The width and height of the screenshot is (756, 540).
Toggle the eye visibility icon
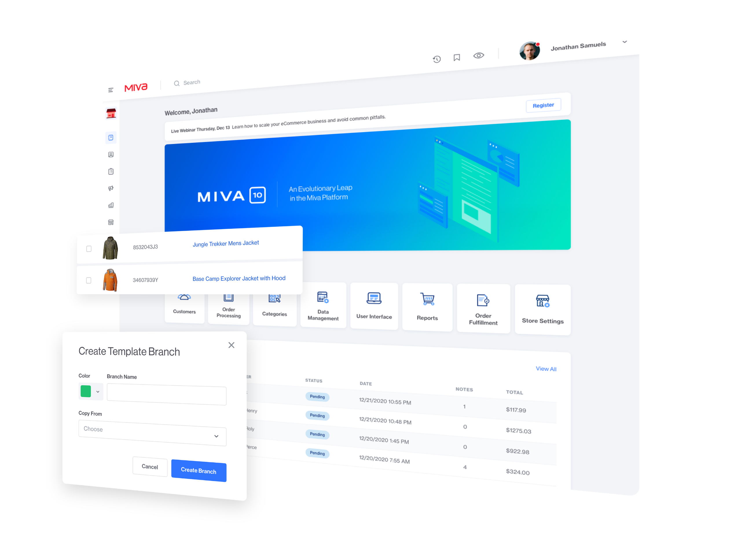[479, 57]
